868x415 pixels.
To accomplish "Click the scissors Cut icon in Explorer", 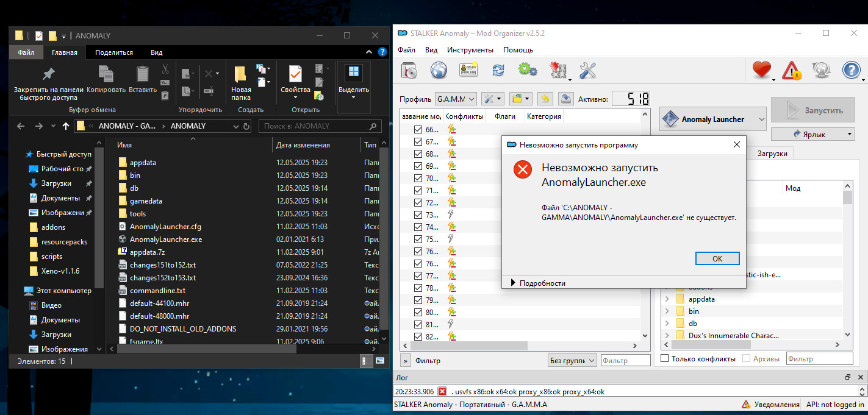I will click(x=165, y=69).
